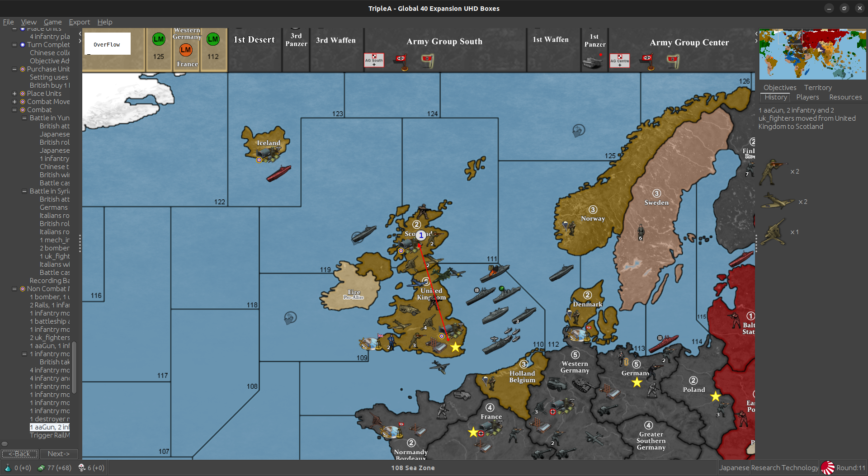Collapse the Battle in Yun node
The image size is (868, 476).
[x=24, y=118]
